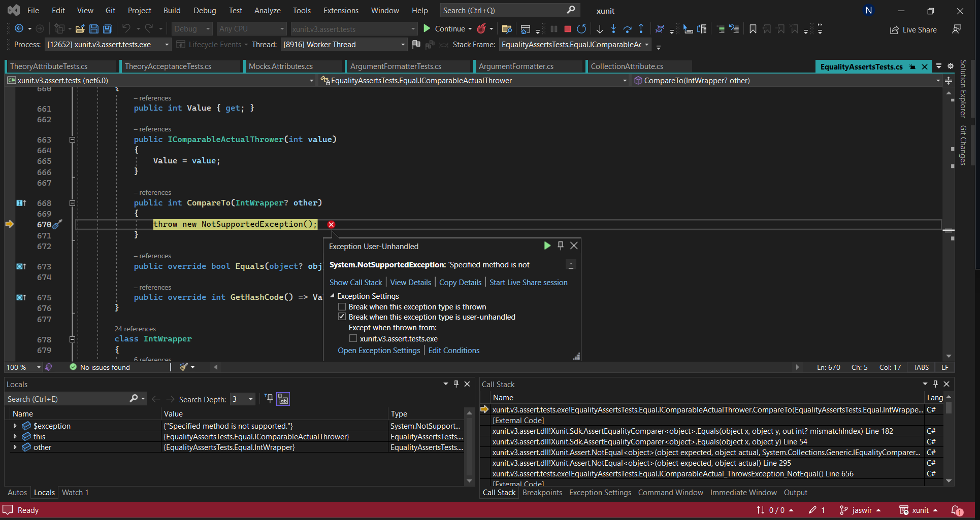Image resolution: width=980 pixels, height=520 pixels.
Task: Open the Debug menu
Action: pos(204,10)
